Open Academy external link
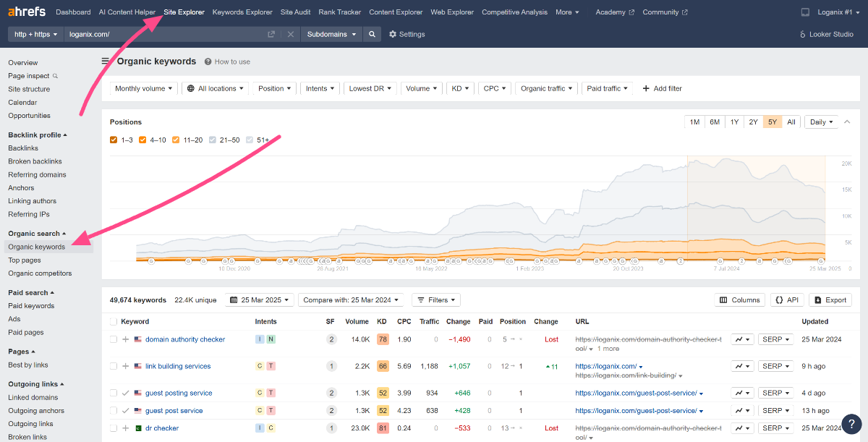 tap(615, 12)
